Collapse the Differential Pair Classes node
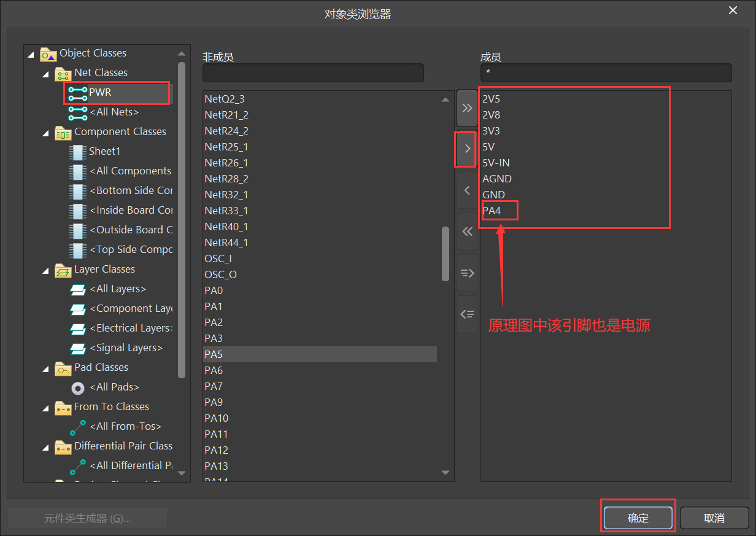756x536 pixels. point(46,447)
